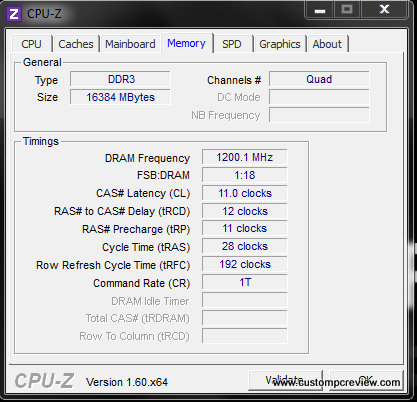Select the Mainboard tab
This screenshot has height=402, width=417.
(130, 44)
